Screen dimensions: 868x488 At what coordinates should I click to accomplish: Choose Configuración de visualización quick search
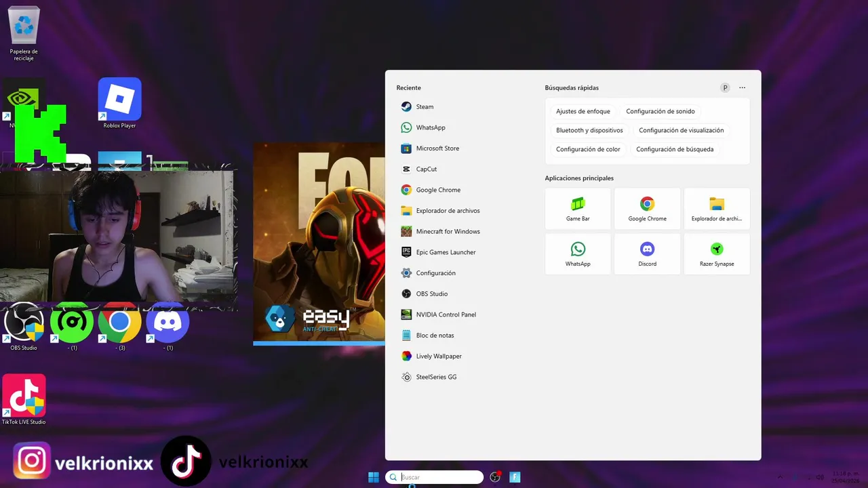tap(682, 130)
